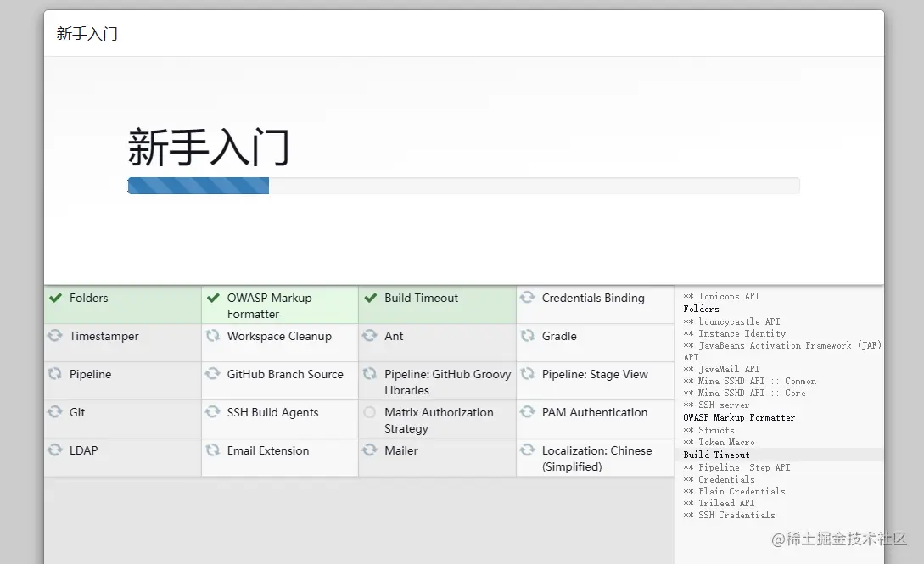Select the Matrix Authorization Strategy label
924x564 pixels.
pos(439,421)
